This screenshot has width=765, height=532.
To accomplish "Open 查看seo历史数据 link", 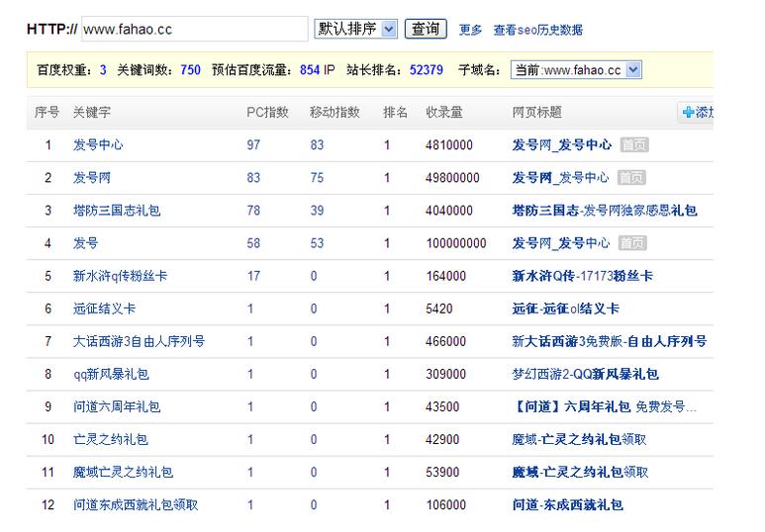I will 537,30.
